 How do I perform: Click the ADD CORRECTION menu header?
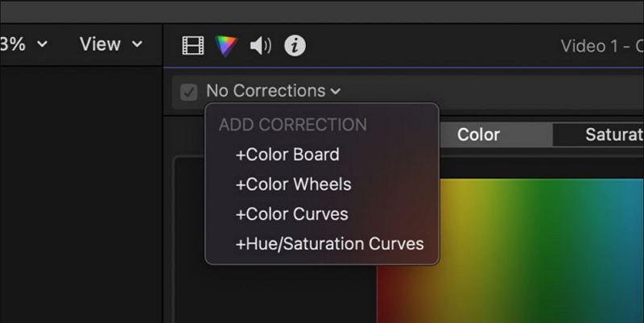click(x=293, y=125)
